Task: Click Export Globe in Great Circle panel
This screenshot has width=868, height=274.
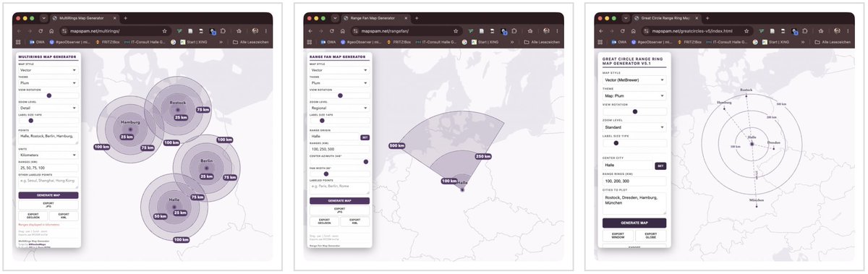Action: 650,236
